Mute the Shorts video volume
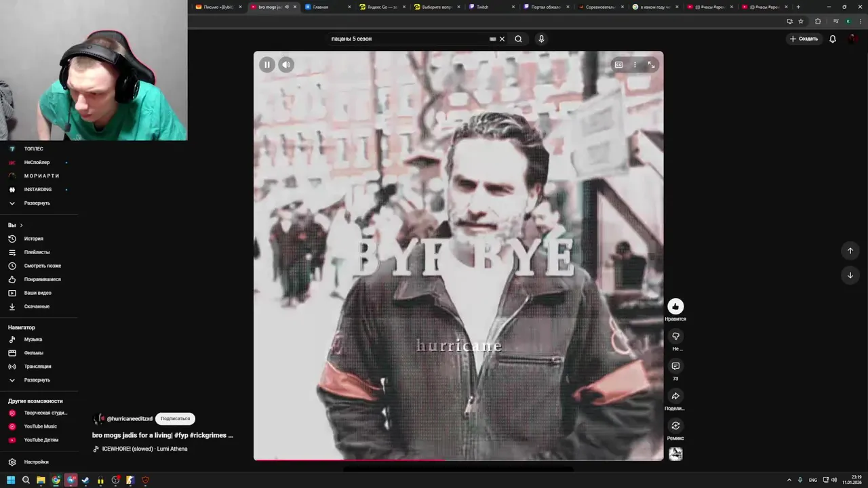 pos(286,65)
